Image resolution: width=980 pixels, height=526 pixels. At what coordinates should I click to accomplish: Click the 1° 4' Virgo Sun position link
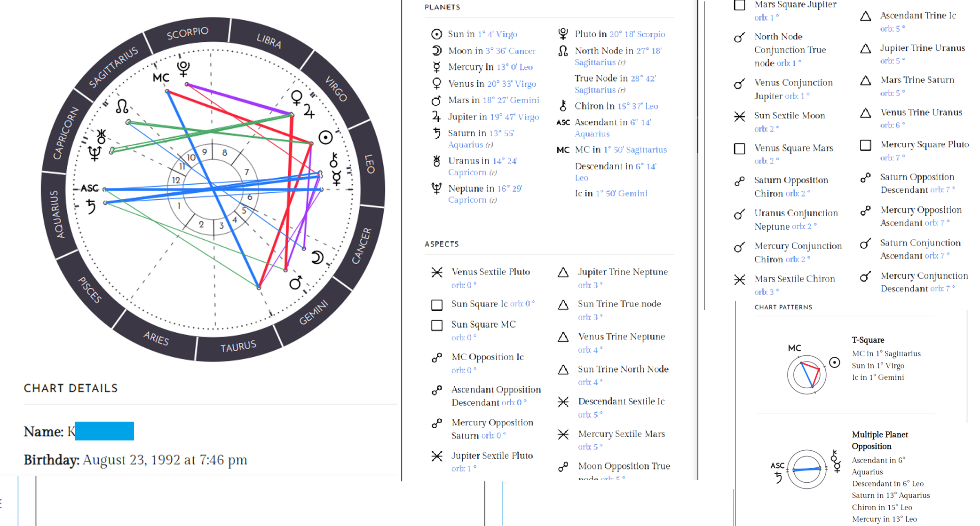tap(498, 34)
